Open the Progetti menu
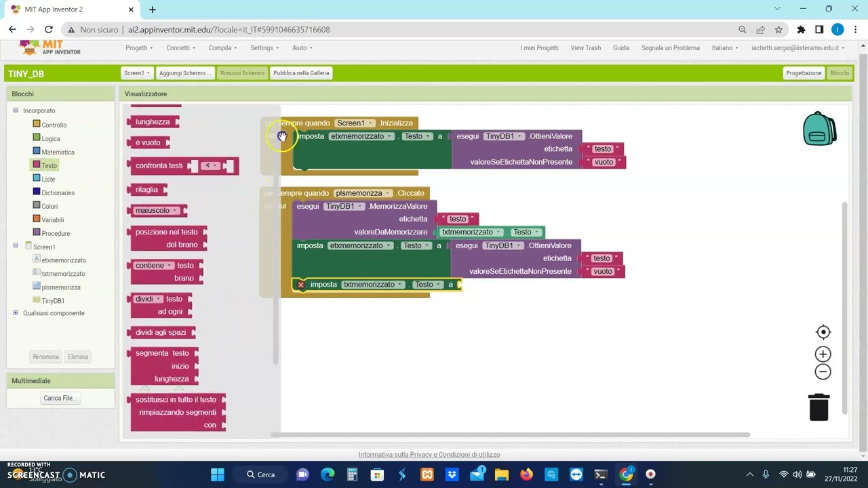Image resolution: width=868 pixels, height=488 pixels. (x=139, y=48)
